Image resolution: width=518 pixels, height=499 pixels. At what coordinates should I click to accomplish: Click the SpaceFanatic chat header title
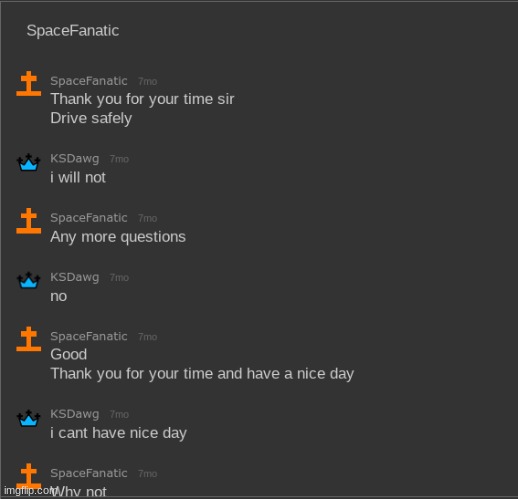[73, 31]
